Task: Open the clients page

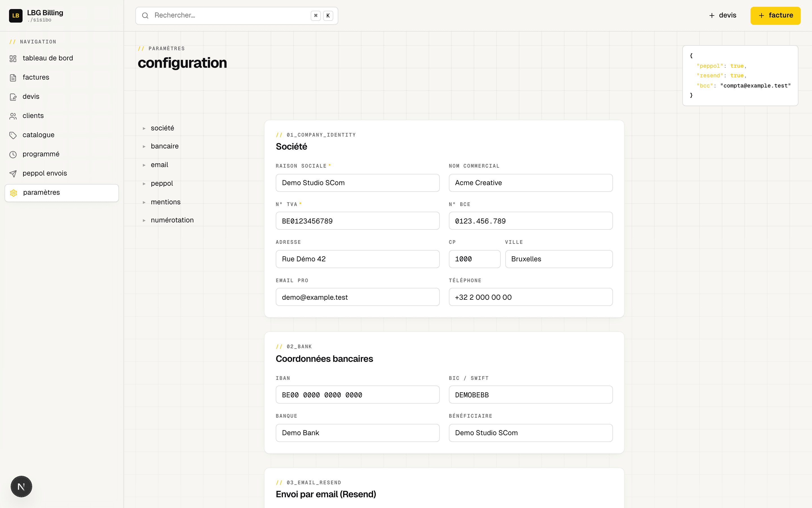Action: [62, 116]
